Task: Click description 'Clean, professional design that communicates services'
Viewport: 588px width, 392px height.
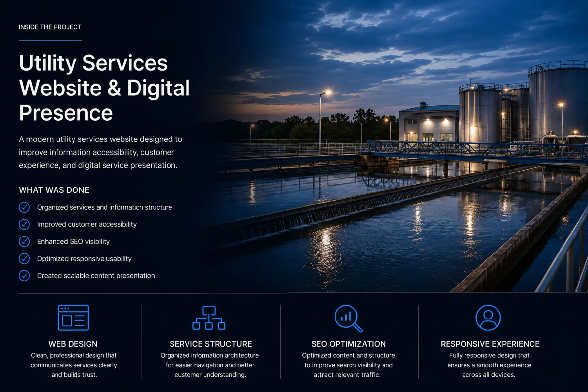Action: coord(74,365)
